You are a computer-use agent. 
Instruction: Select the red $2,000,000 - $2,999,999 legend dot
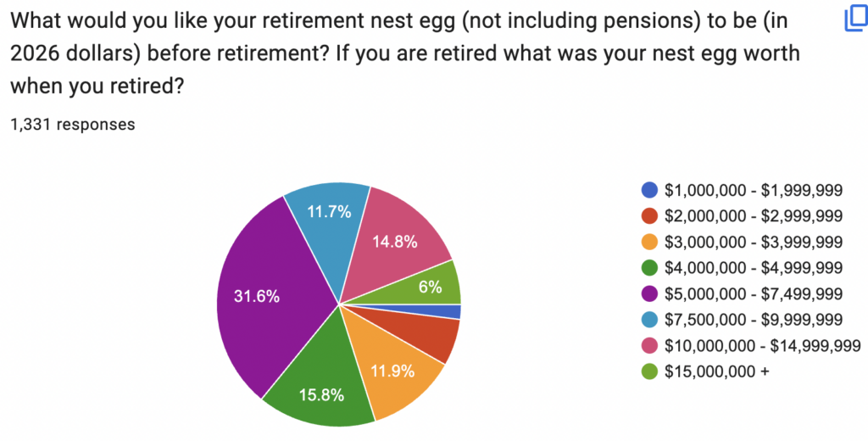click(x=649, y=216)
